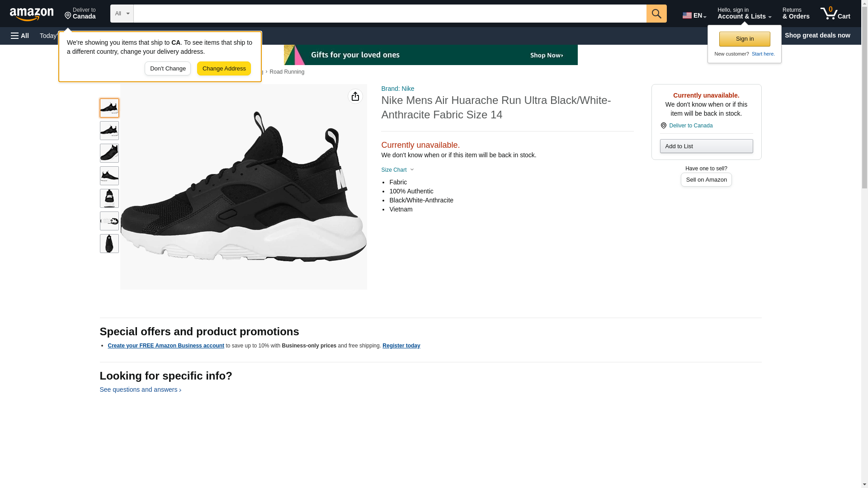The width and height of the screenshot is (868, 488).
Task: Open the EN language selector
Action: (694, 15)
